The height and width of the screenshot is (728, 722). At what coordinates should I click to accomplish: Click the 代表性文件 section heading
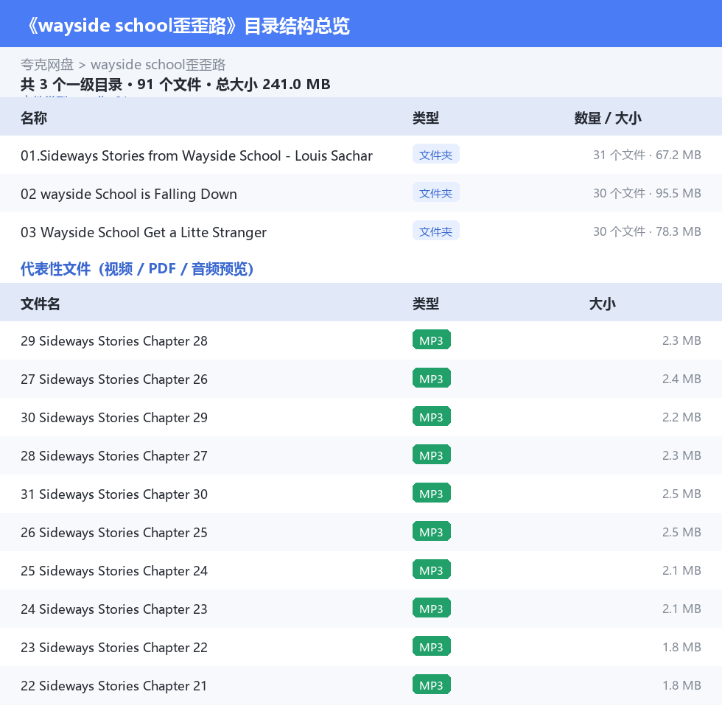point(137,269)
